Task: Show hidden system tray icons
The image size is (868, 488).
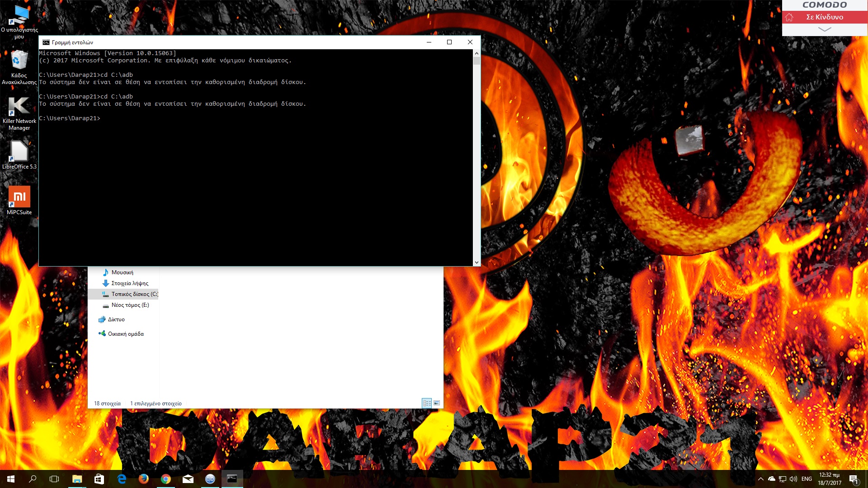Action: point(761,479)
